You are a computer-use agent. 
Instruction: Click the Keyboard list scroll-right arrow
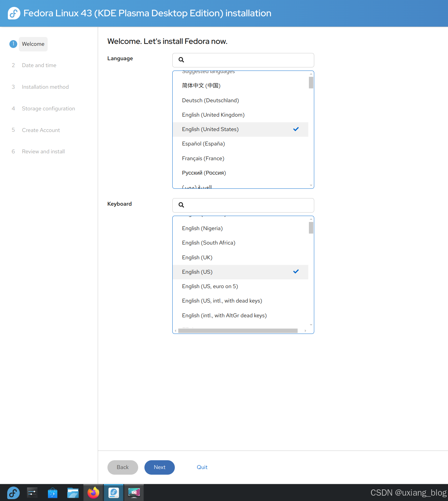coord(305,331)
